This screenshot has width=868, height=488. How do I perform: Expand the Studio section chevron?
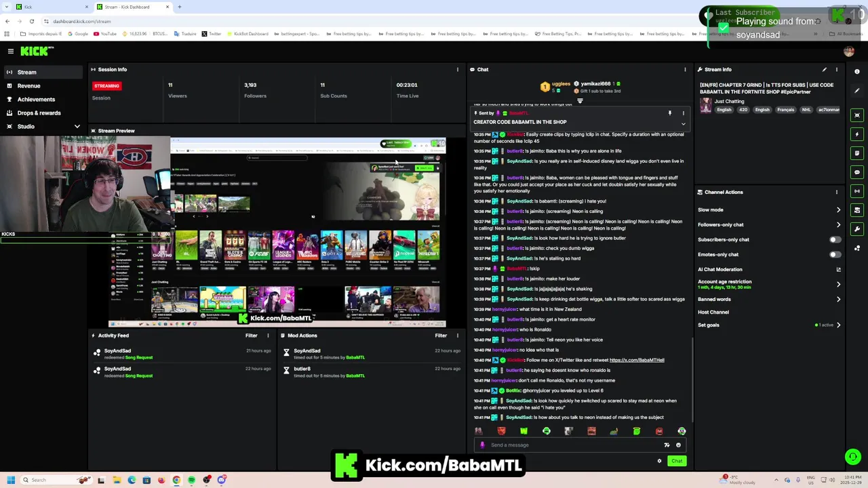(77, 126)
